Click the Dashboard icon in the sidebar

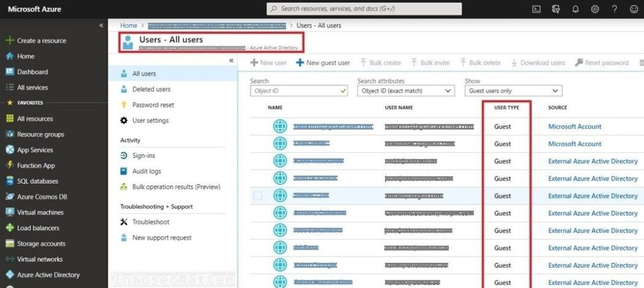point(10,72)
